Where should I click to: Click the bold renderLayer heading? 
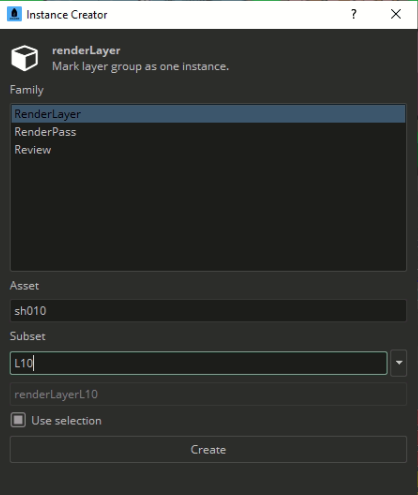click(86, 51)
